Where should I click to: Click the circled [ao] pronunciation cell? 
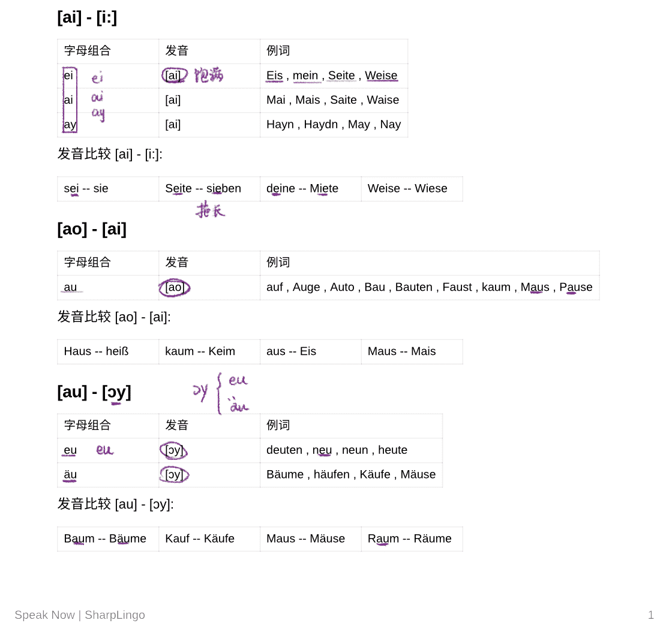click(x=175, y=288)
